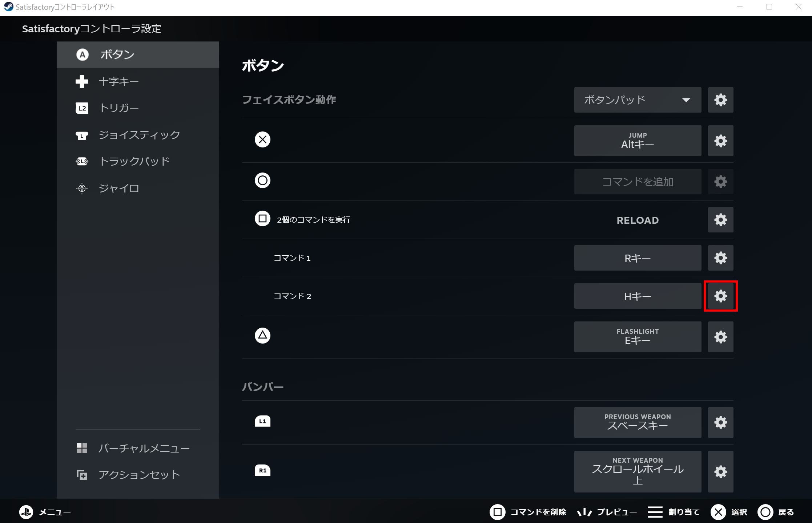Click the PlayStation logo menu icon

click(x=26, y=512)
